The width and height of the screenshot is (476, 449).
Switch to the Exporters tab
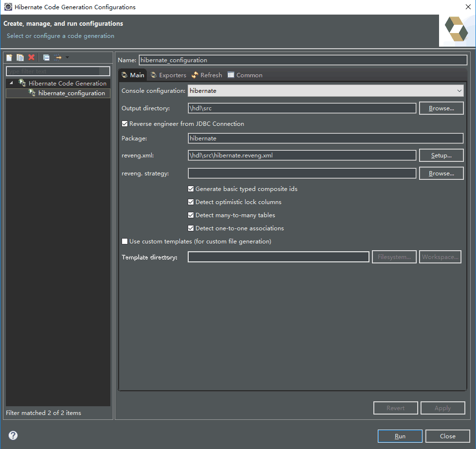pos(168,75)
